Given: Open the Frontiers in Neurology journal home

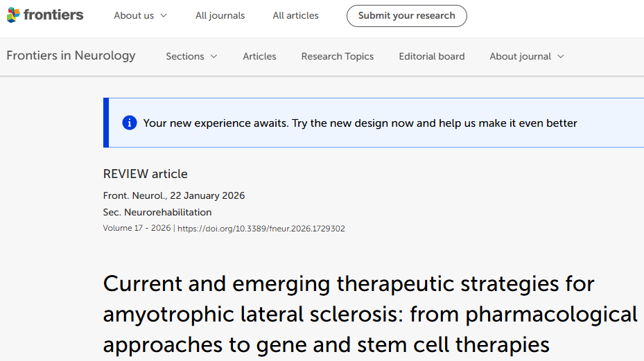Looking at the screenshot, I should 71,55.
